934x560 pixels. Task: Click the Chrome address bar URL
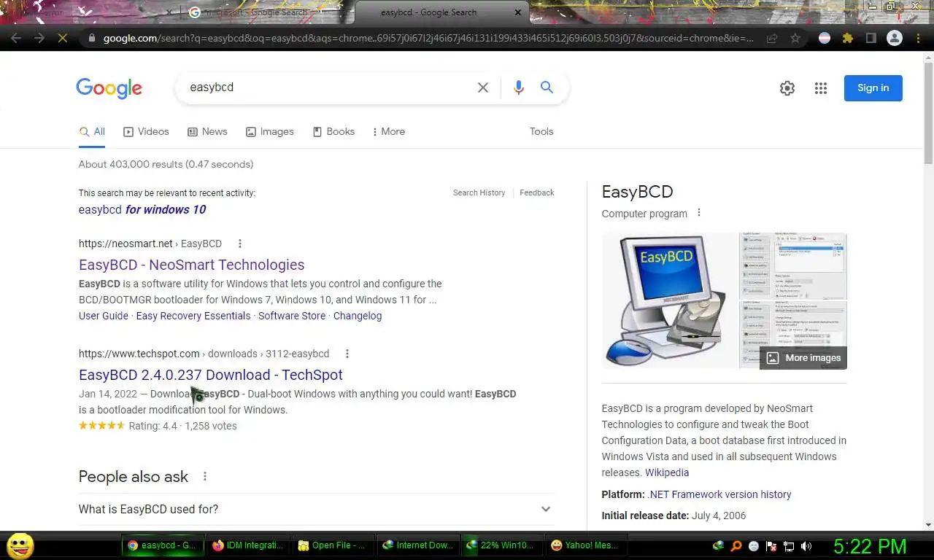[429, 38]
